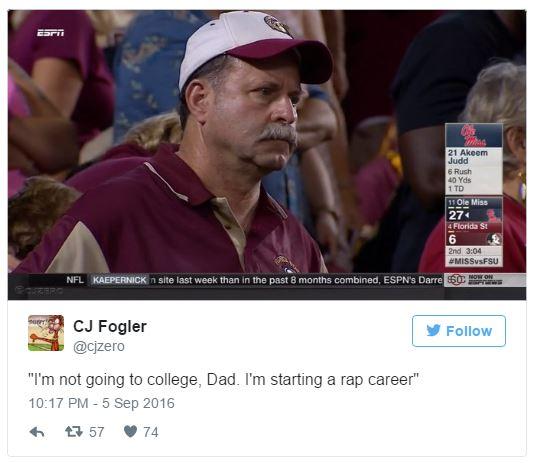Click the KAEPERNICK label in news ticker
The image size is (533, 463).
pos(119,280)
